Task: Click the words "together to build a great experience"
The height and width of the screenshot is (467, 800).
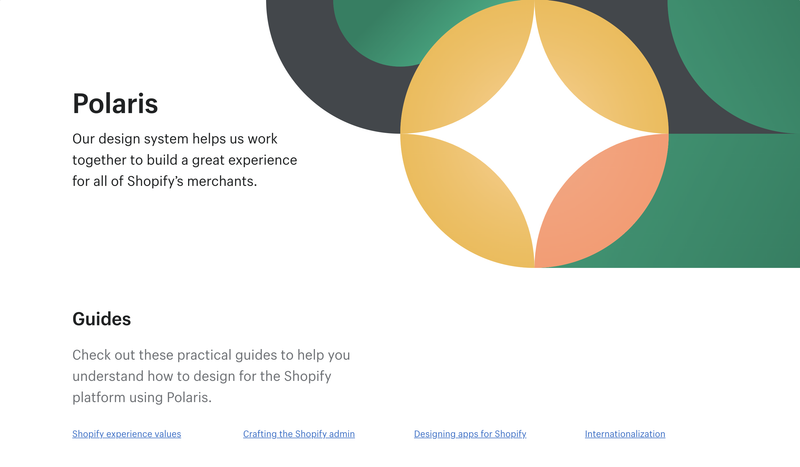Action: (185, 160)
